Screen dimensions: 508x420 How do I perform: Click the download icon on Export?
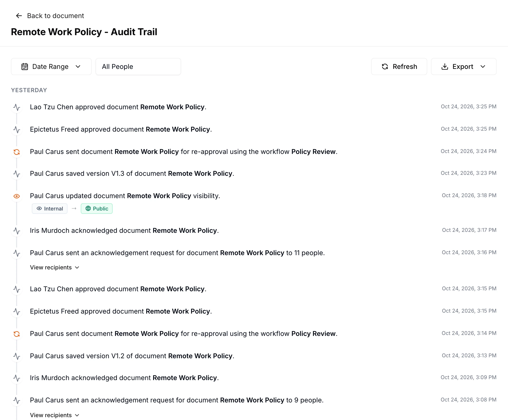pos(445,67)
